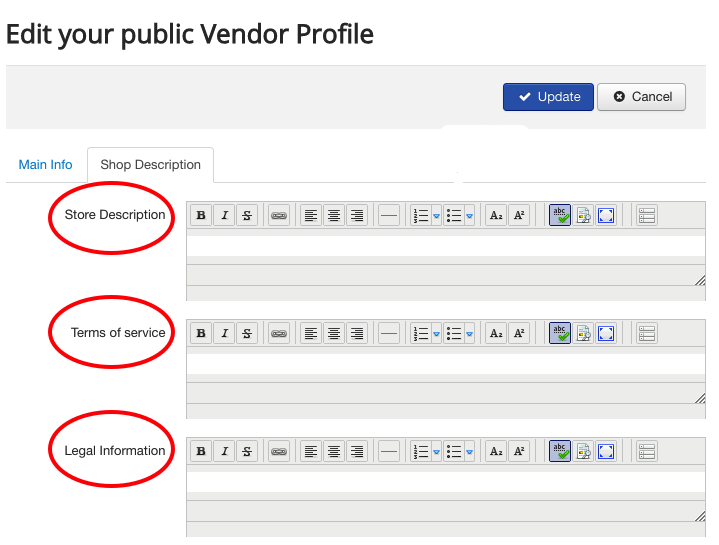Align right in Store Description editor
This screenshot has width=719, height=545.
tap(357, 215)
